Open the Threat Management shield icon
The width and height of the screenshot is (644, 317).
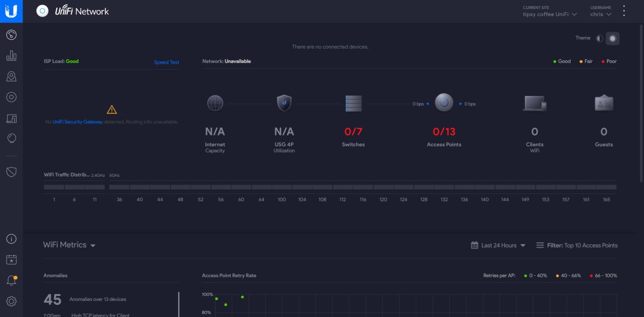11,172
